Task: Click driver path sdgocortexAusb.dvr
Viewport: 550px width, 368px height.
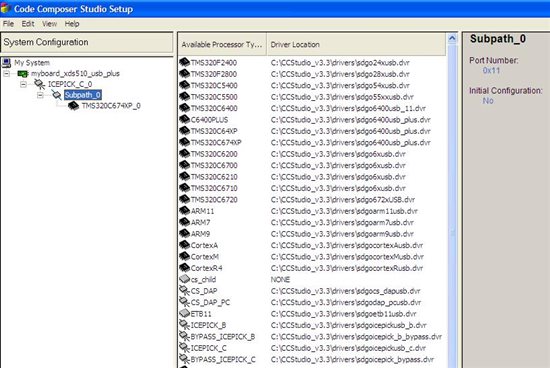Action: [x=347, y=245]
